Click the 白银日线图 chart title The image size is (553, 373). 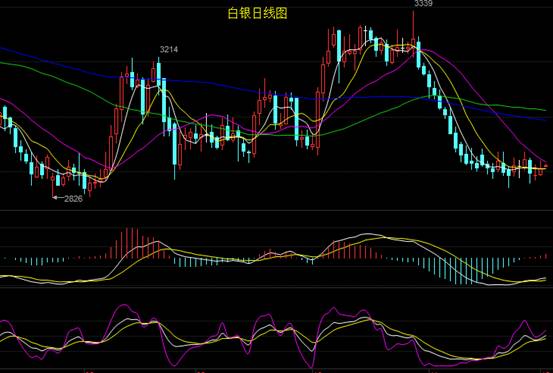tap(257, 13)
